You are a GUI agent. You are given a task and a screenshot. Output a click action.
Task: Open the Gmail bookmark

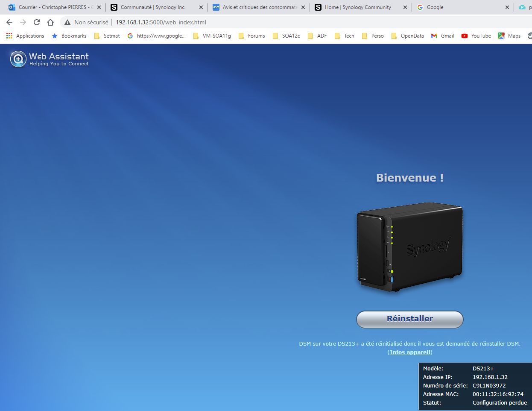443,36
